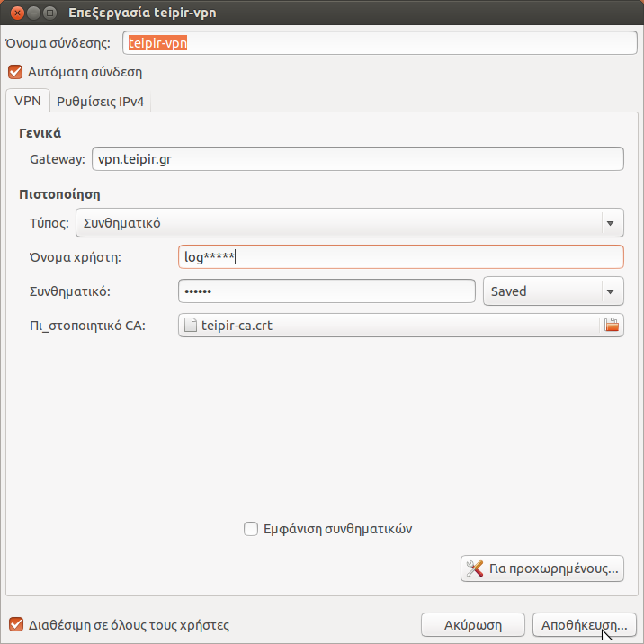Click the Πιστοποίηση section heading
This screenshot has height=644, width=644.
tap(59, 194)
